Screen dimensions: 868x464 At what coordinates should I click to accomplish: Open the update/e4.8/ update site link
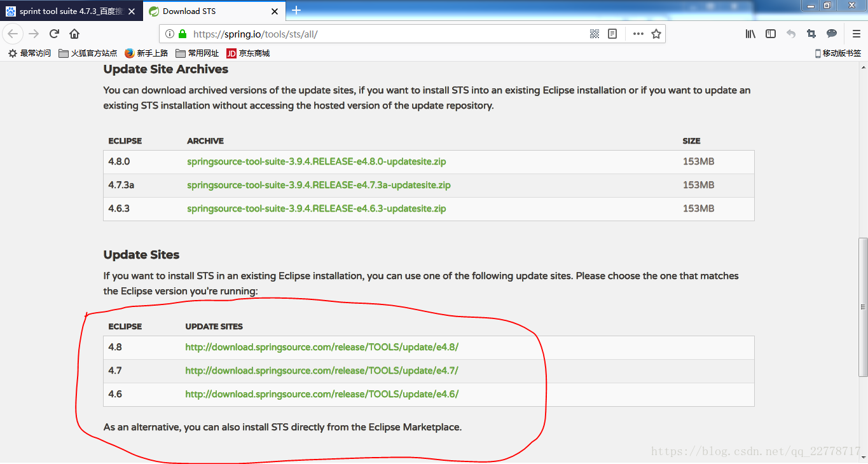322,347
